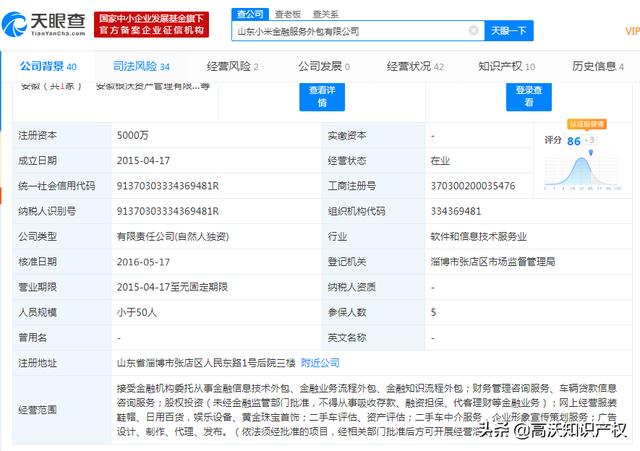The height and width of the screenshot is (451, 640).
Task: Switch to the 司法风险 tab
Action: tap(141, 66)
